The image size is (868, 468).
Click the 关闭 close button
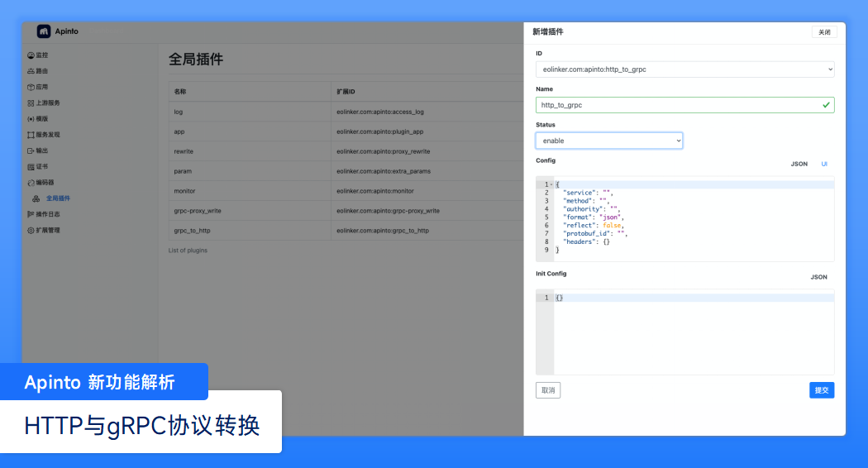824,32
